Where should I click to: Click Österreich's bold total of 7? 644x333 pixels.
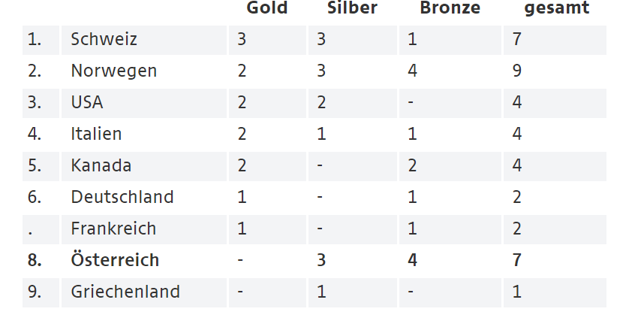click(x=516, y=261)
